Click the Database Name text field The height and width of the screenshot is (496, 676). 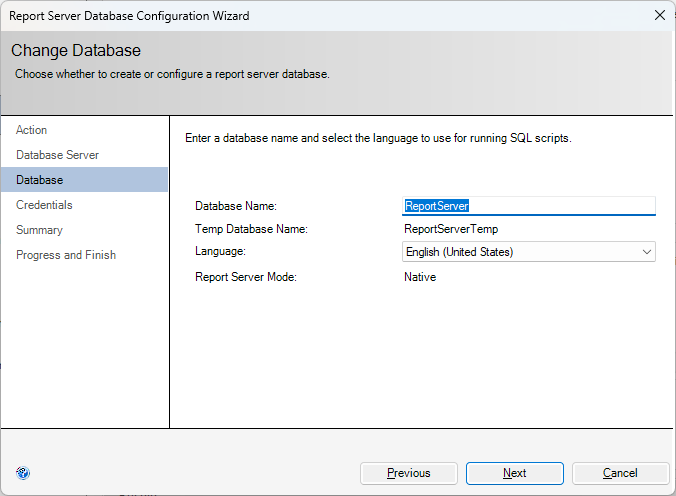point(528,206)
